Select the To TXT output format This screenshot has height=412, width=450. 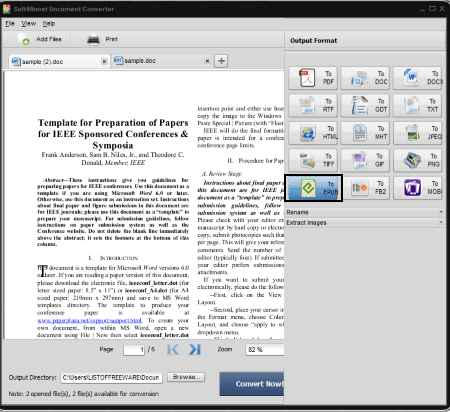[x=417, y=105]
